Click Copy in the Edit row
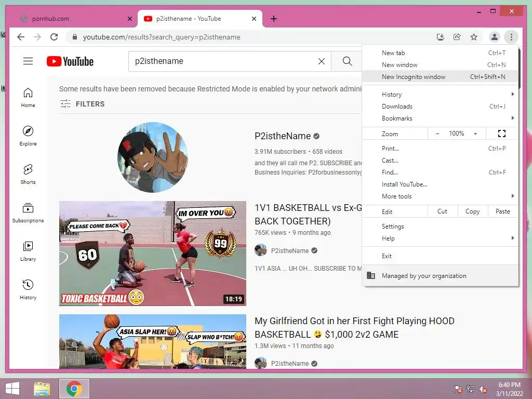Viewport: 532px width, 399px height. [473, 211]
